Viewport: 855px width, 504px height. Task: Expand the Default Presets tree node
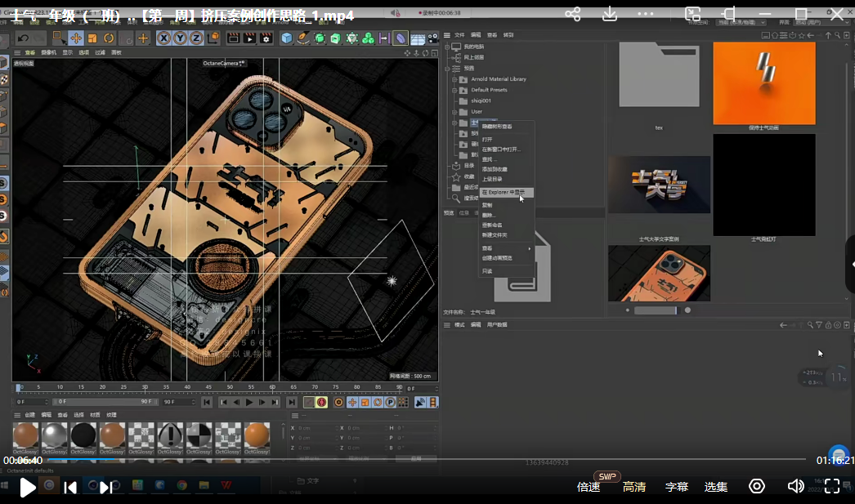tap(454, 90)
